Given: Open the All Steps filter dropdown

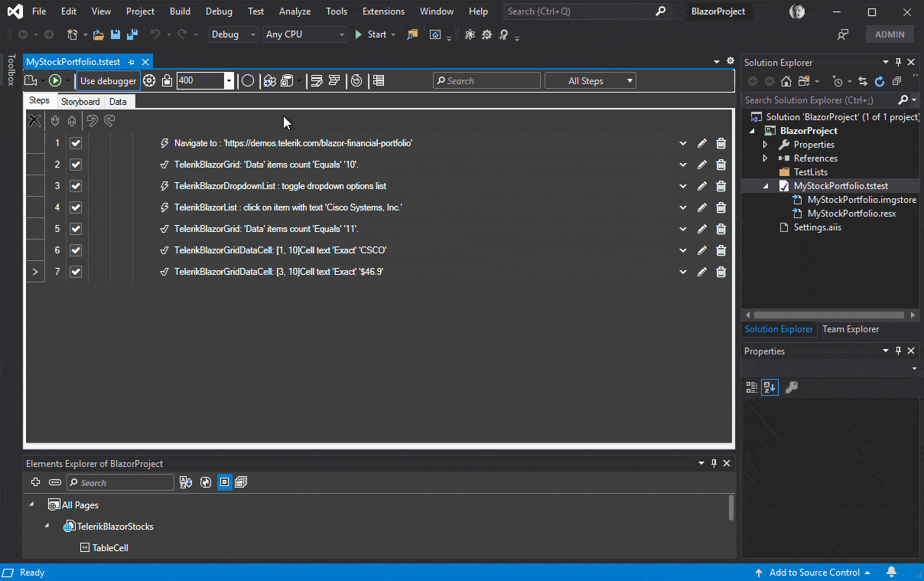Looking at the screenshot, I should click(x=590, y=80).
